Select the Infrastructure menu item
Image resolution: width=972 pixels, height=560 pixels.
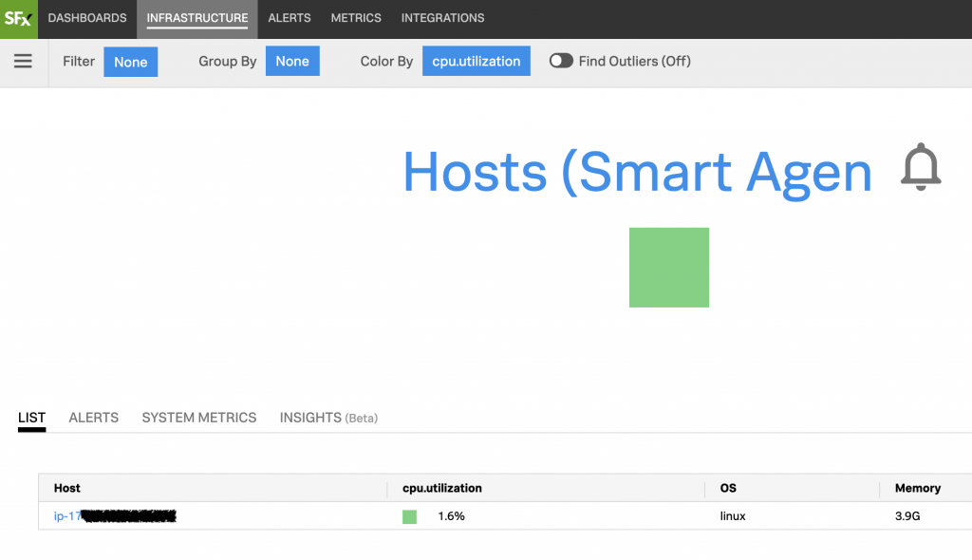tap(197, 19)
